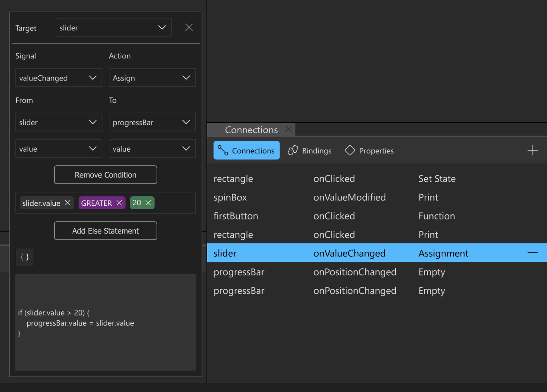Screen dimensions: 547x392
Task: Click the Remove Condition button
Action: click(105, 175)
